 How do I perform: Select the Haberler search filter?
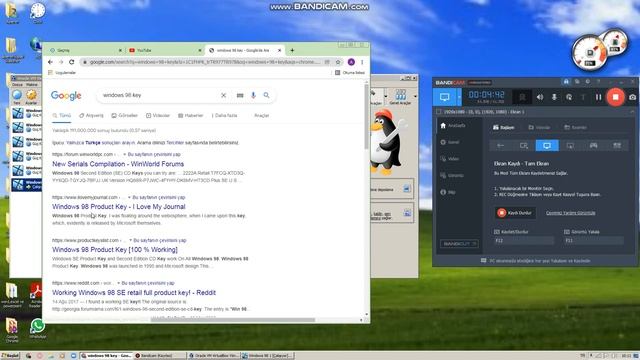click(191, 116)
